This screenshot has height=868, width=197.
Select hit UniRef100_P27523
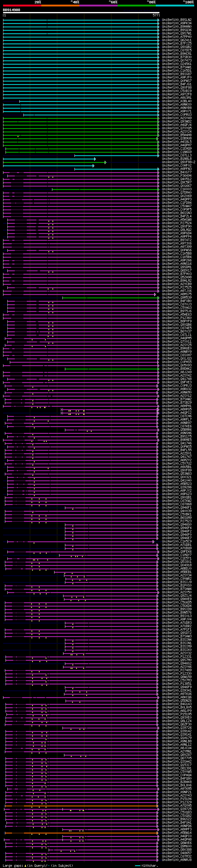click(x=177, y=521)
